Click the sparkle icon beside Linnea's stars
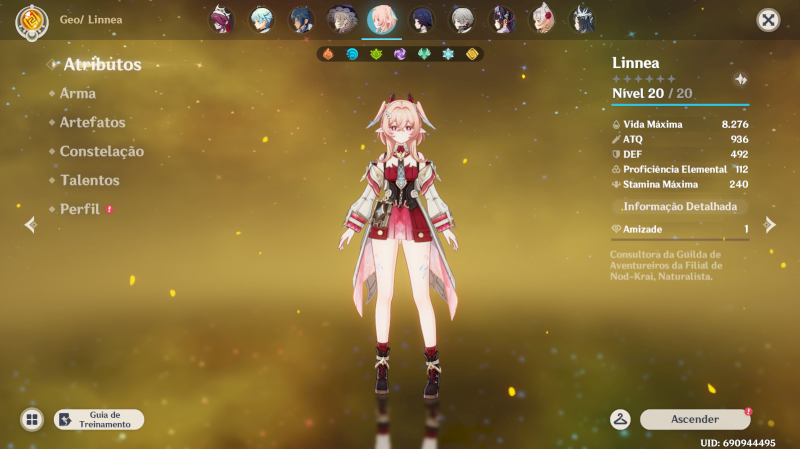Screen dimensions: 800x449 point(741,79)
